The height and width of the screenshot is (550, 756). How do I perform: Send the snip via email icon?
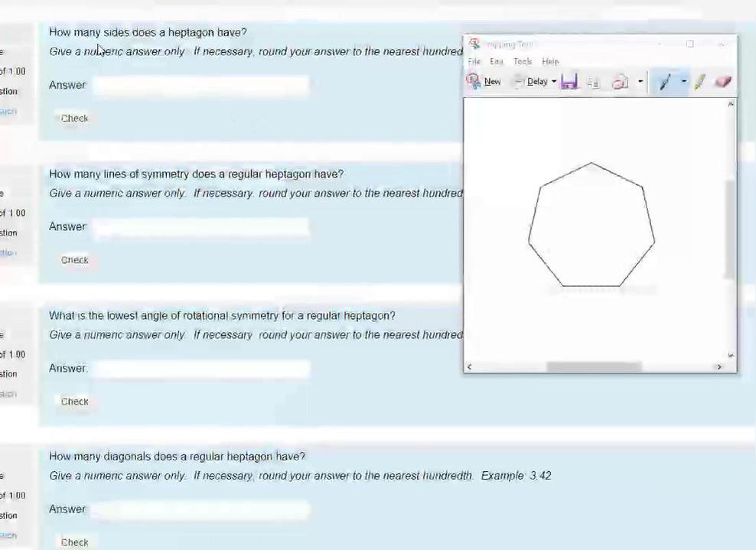620,82
